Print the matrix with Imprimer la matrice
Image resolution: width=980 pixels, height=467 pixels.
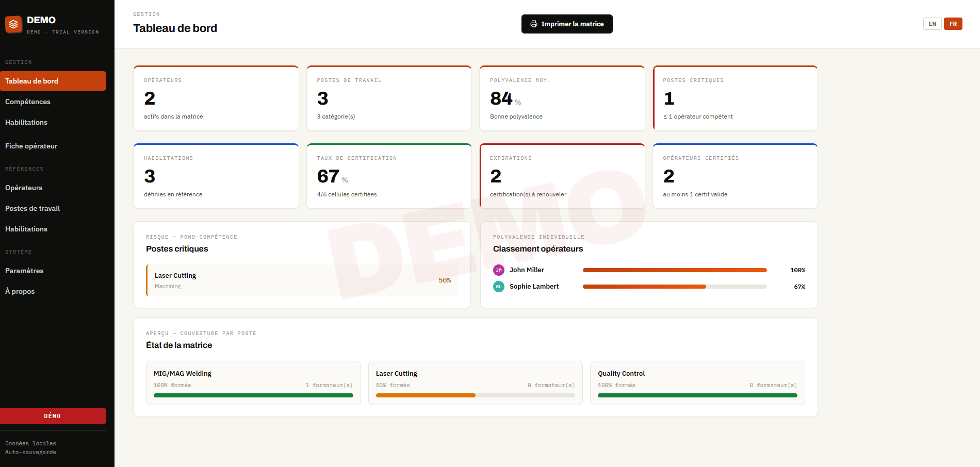click(567, 24)
